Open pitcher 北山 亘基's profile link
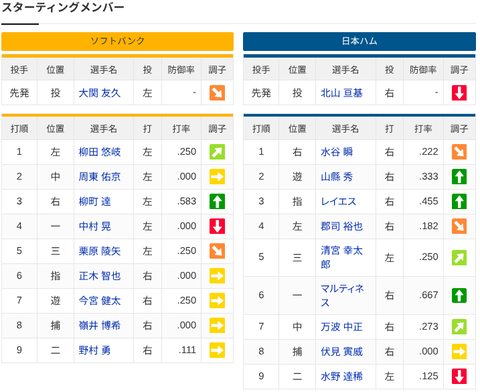The height and width of the screenshot is (392, 480). point(341,93)
